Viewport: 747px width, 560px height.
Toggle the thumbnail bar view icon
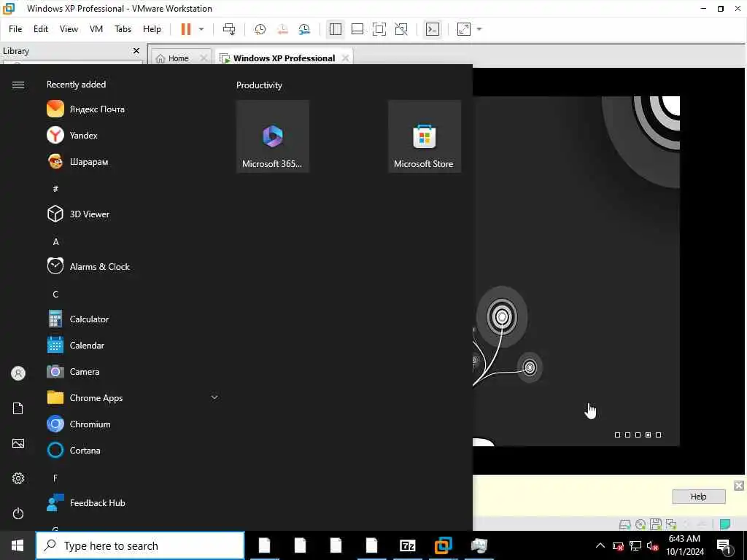[x=357, y=29]
